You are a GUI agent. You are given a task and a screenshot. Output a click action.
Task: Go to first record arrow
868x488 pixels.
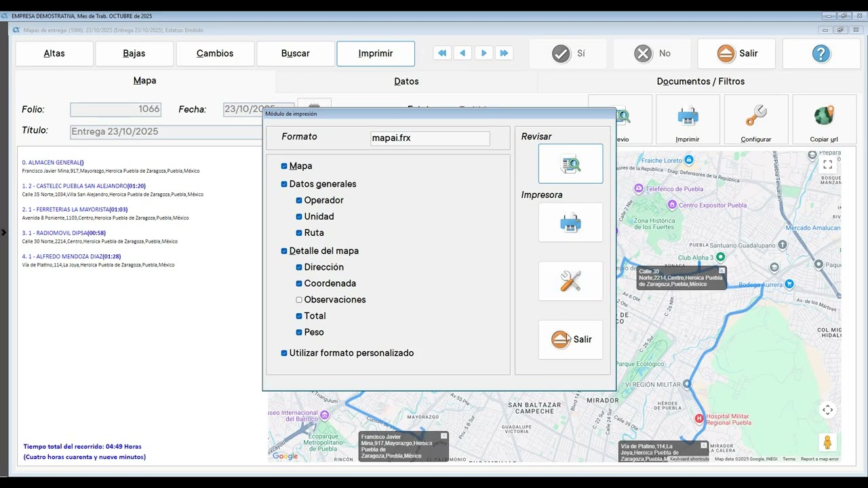click(442, 53)
